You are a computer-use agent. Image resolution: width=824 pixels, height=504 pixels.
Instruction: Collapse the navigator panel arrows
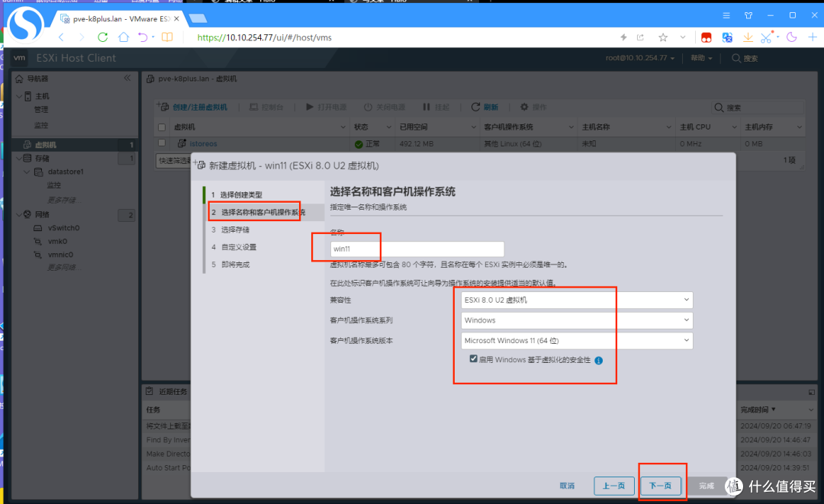pos(127,78)
